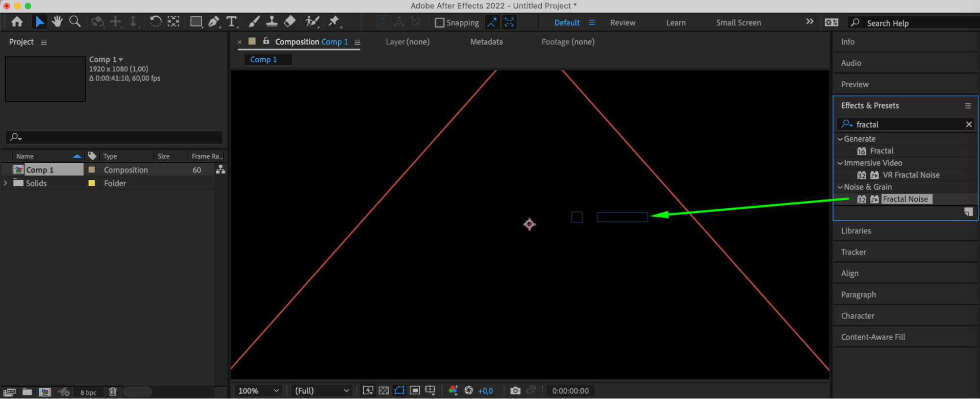Screen dimensions: 980x399
Task: Switch to the Review workspace
Action: tap(623, 23)
